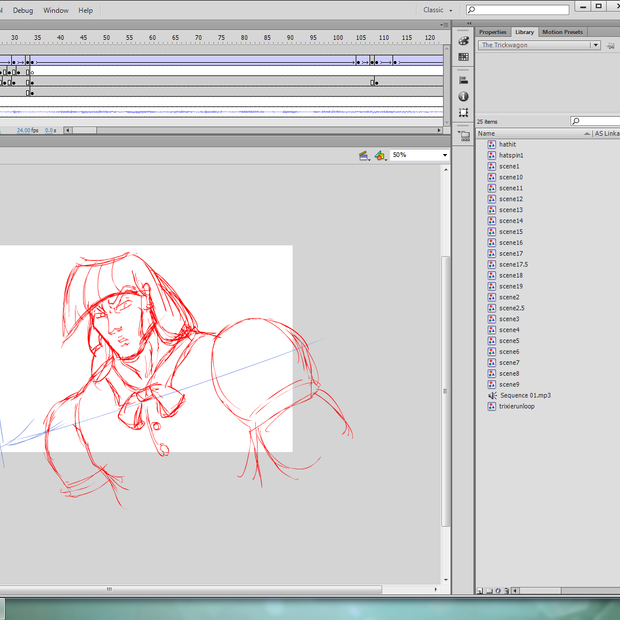This screenshot has height=620, width=620.
Task: Select the trixierunloop symbol in Library
Action: tap(516, 406)
